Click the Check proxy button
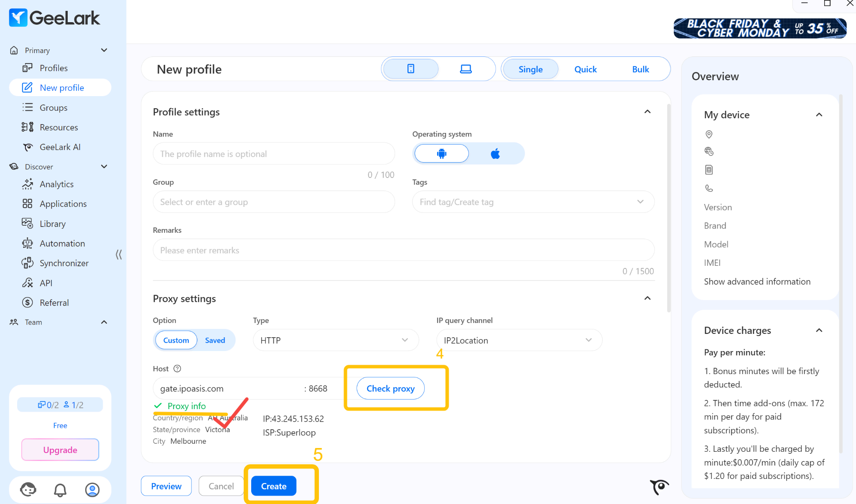This screenshot has height=504, width=856. pyautogui.click(x=390, y=389)
